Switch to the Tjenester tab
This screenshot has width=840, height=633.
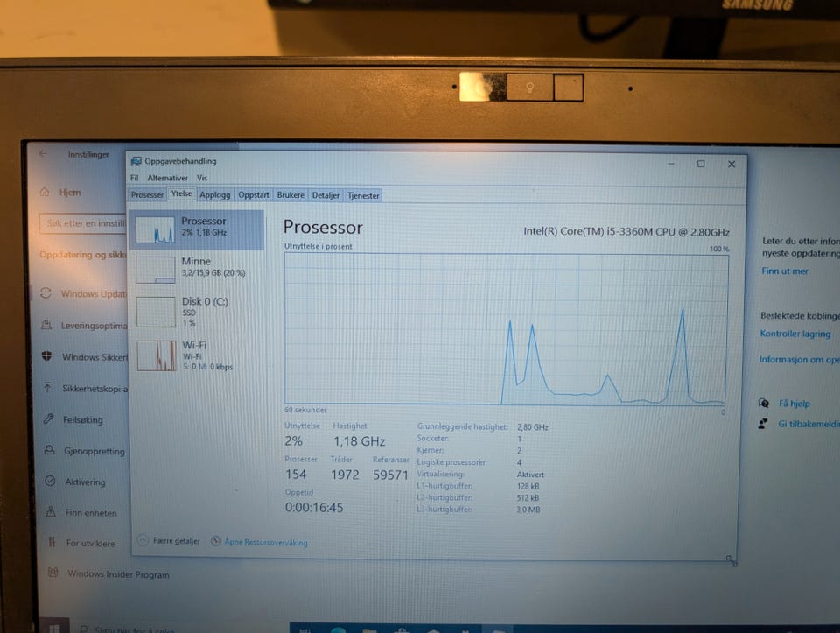(362, 195)
